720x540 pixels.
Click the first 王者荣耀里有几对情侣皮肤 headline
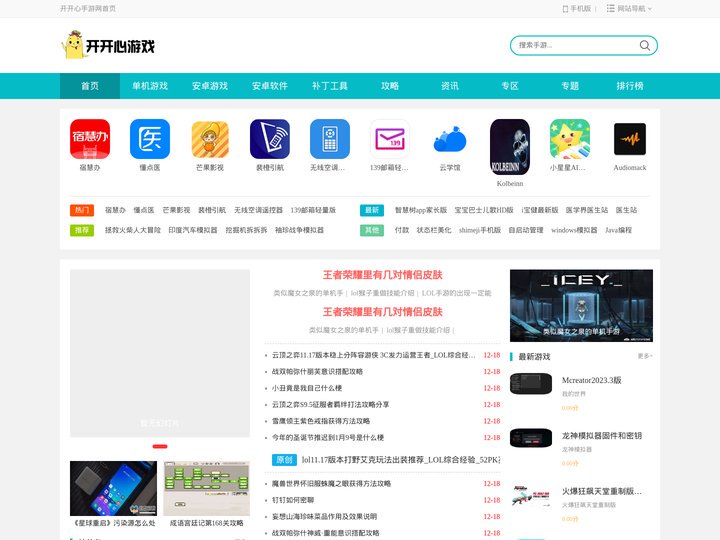382,275
